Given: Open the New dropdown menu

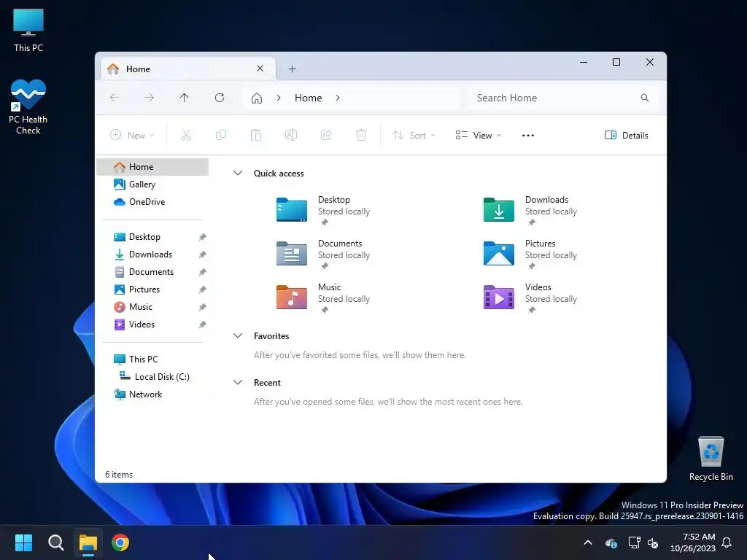Looking at the screenshot, I should [132, 135].
